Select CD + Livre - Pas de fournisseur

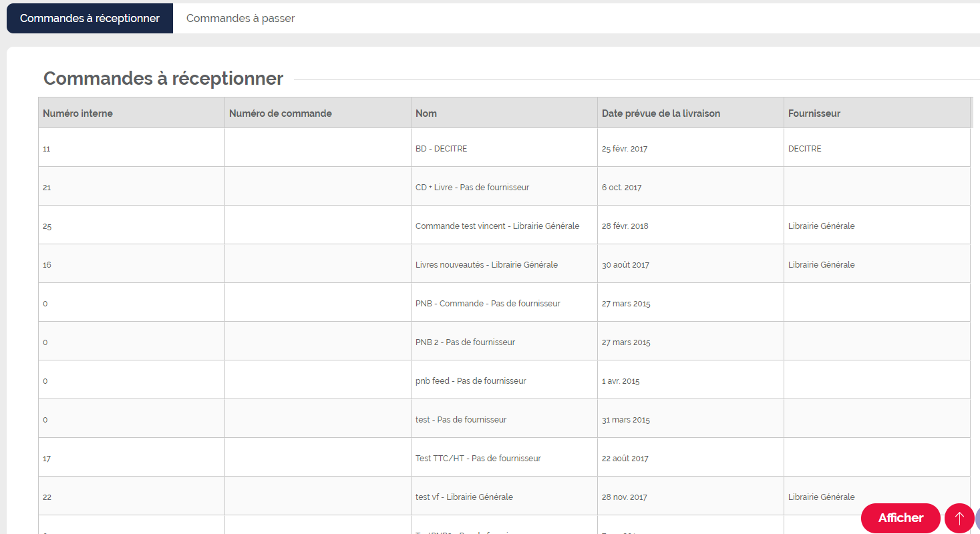(504, 186)
